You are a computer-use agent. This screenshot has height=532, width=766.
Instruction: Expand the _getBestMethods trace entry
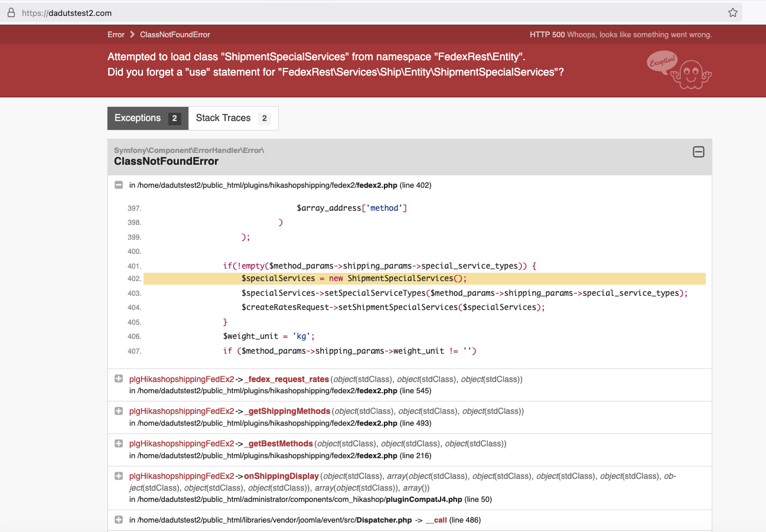click(x=119, y=443)
